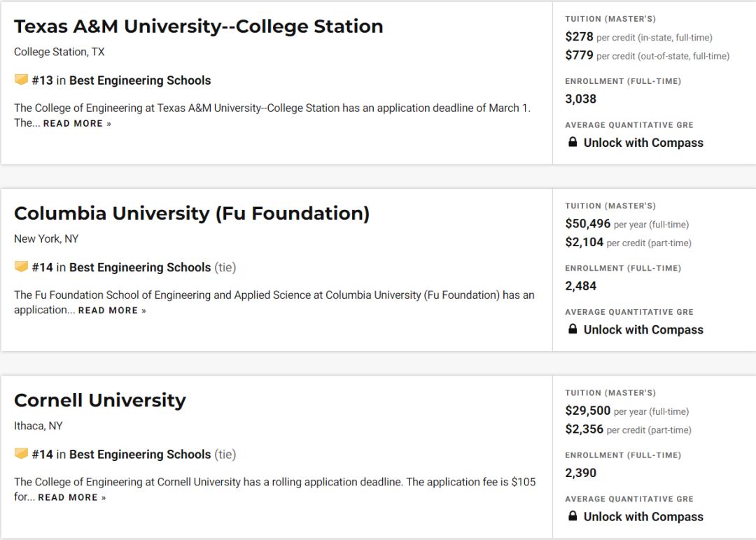Click Unlock with Compass for Texas A&M
The width and height of the screenshot is (756, 540).
click(643, 143)
